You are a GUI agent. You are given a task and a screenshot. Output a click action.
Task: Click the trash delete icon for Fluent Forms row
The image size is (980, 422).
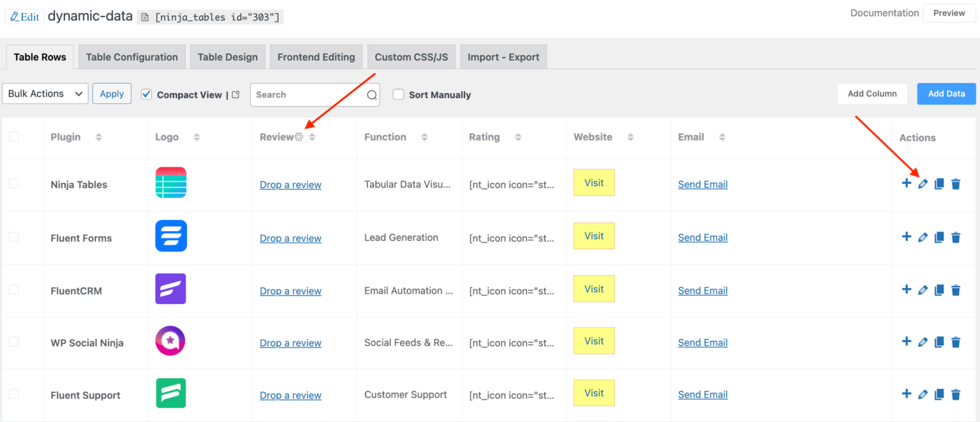(956, 237)
